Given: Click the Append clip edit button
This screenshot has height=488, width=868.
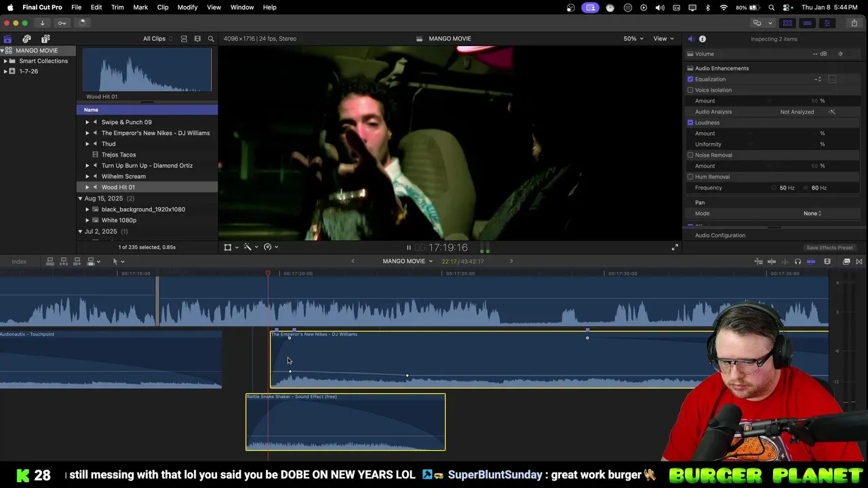Looking at the screenshot, I should pyautogui.click(x=77, y=262).
